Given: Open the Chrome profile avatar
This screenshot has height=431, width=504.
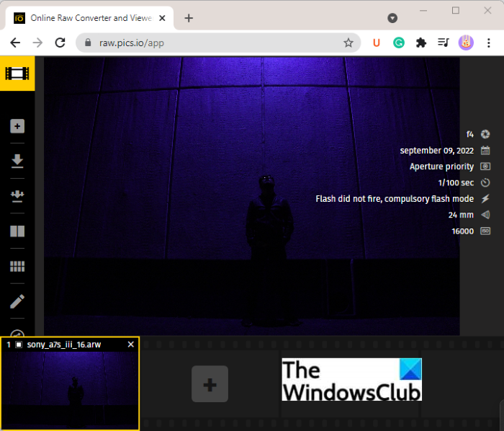Looking at the screenshot, I should coord(466,43).
